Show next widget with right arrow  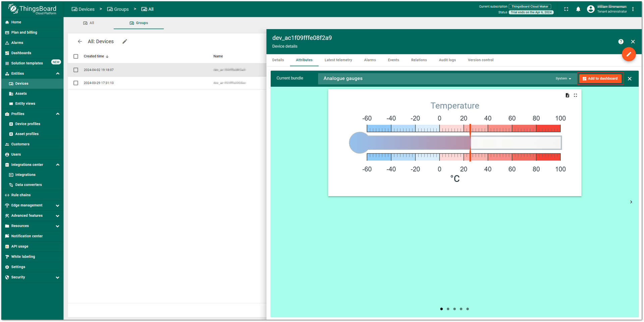point(631,202)
